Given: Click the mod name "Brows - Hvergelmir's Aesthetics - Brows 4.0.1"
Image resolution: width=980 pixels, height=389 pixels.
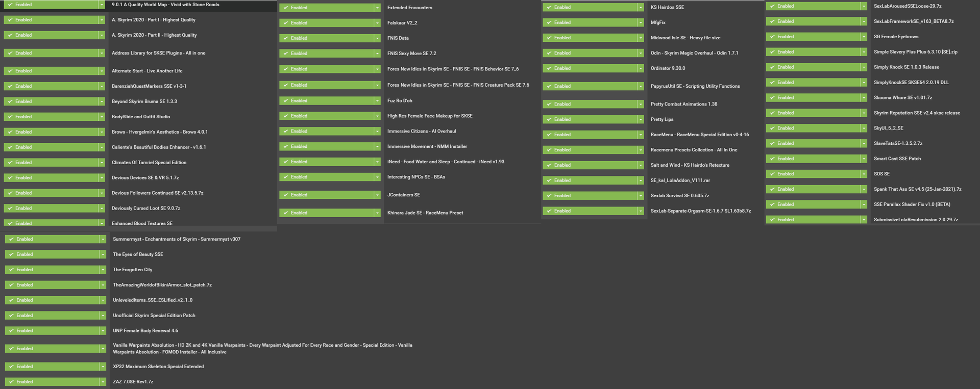Looking at the screenshot, I should [160, 132].
